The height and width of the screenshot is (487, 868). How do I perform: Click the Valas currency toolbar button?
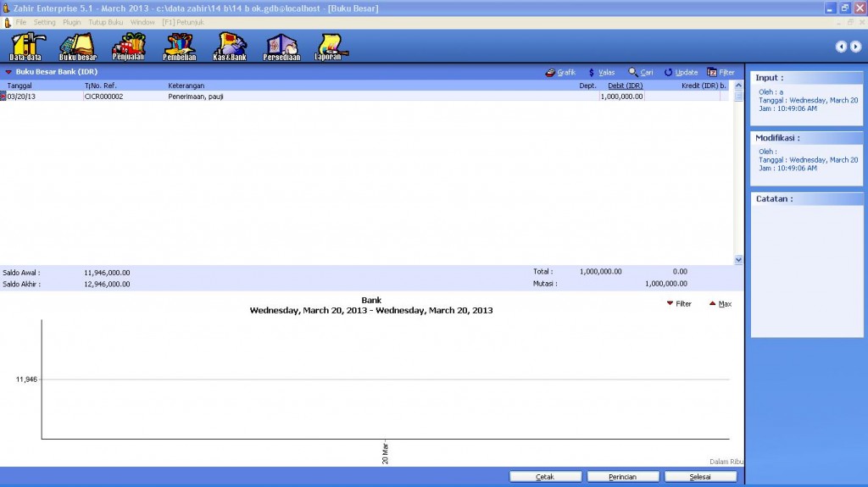tap(602, 73)
